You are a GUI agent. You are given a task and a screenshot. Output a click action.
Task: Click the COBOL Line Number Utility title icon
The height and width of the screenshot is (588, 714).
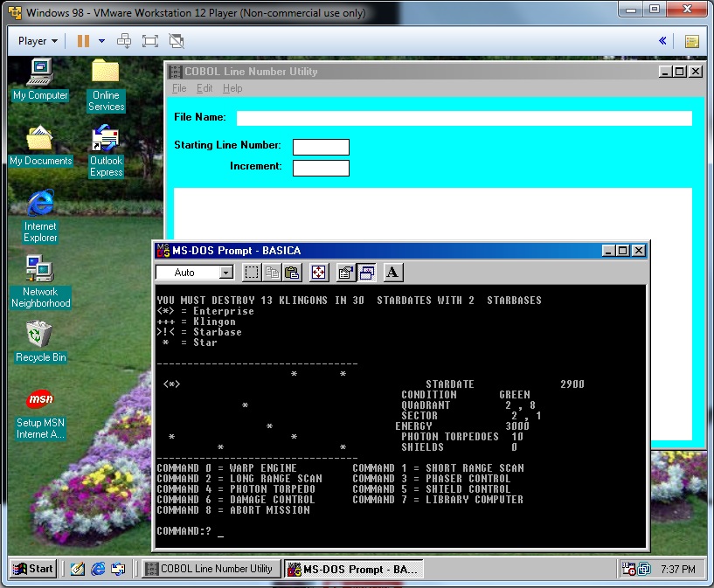pos(175,72)
